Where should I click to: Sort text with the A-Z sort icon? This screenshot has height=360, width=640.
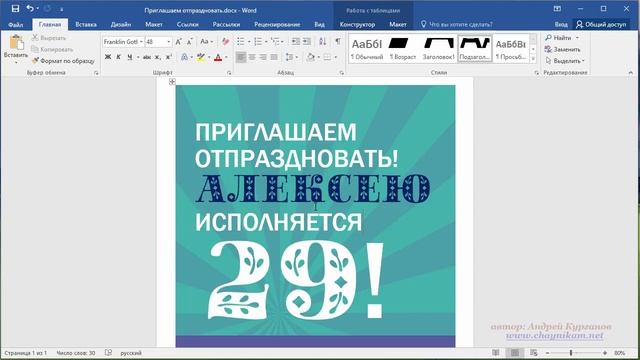[x=322, y=42]
